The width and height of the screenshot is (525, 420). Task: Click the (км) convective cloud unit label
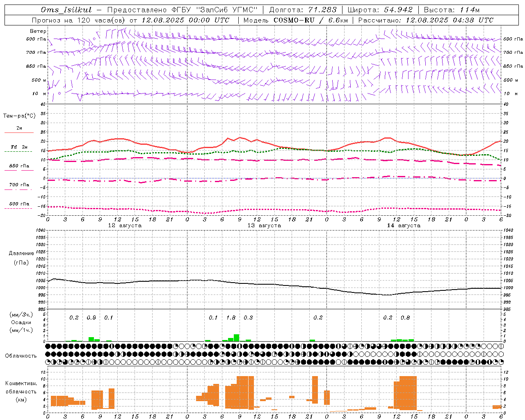click(21, 399)
